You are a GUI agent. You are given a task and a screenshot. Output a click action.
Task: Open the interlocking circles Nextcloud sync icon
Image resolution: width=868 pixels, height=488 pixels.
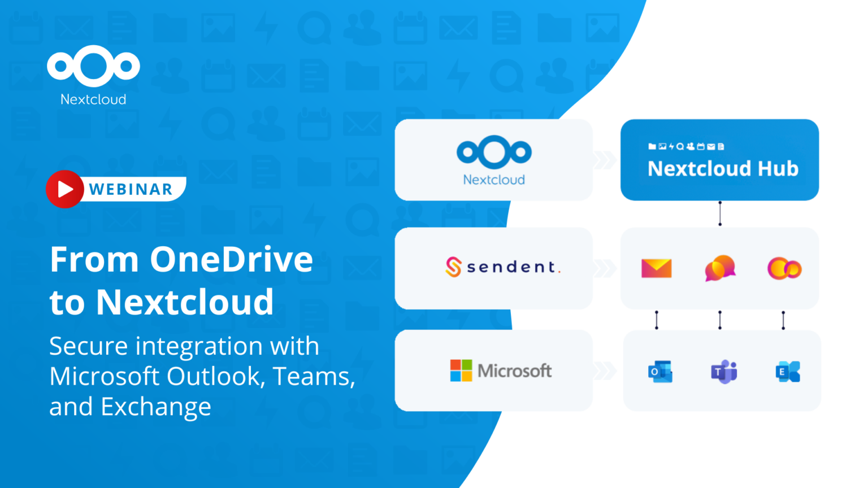[x=784, y=269]
